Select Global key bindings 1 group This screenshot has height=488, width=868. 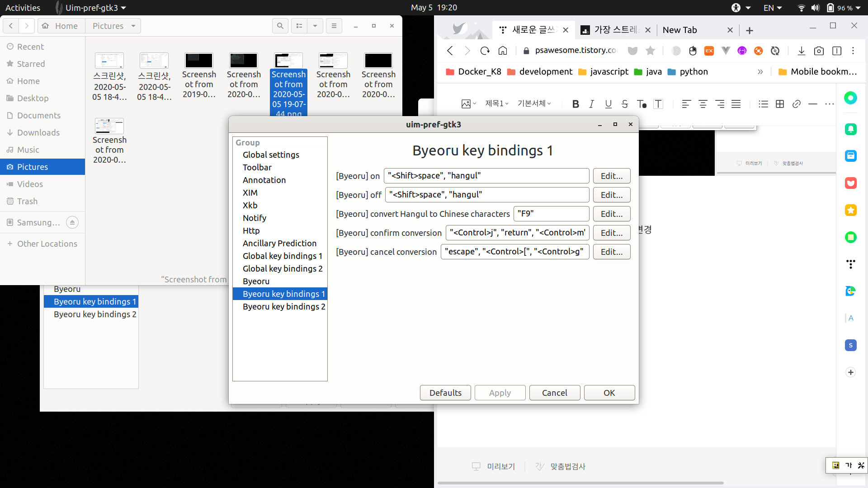[x=282, y=256]
